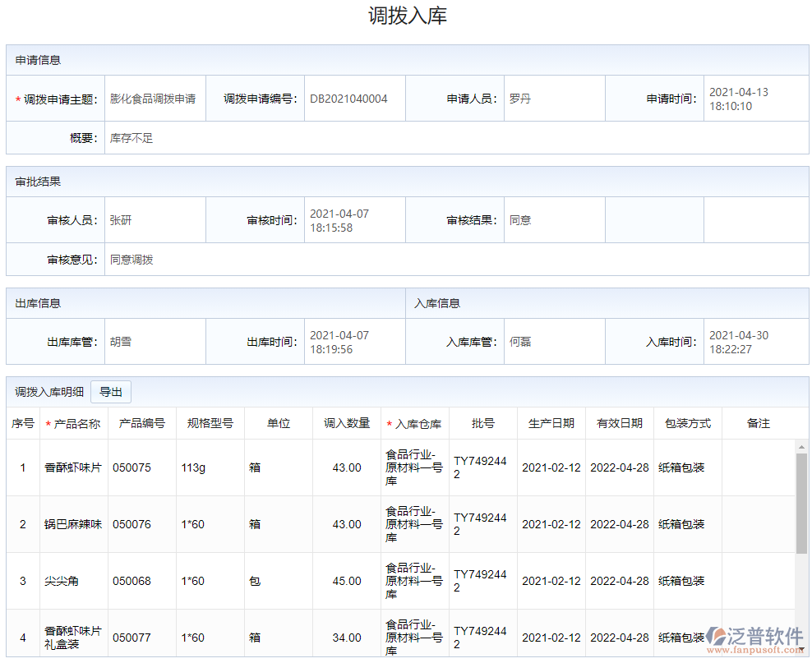Click the 审核意见 field showing 同意调拨
Screen dimensions: 812x663
pyautogui.click(x=131, y=260)
